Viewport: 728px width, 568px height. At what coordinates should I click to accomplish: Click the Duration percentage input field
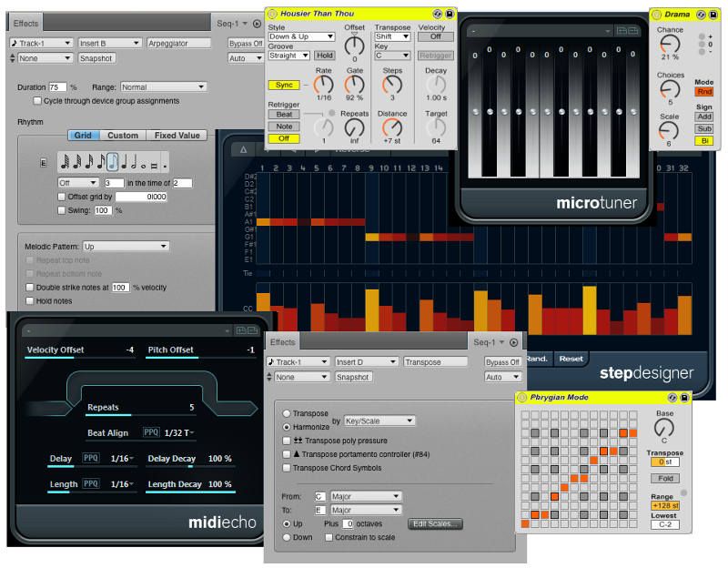[56, 87]
